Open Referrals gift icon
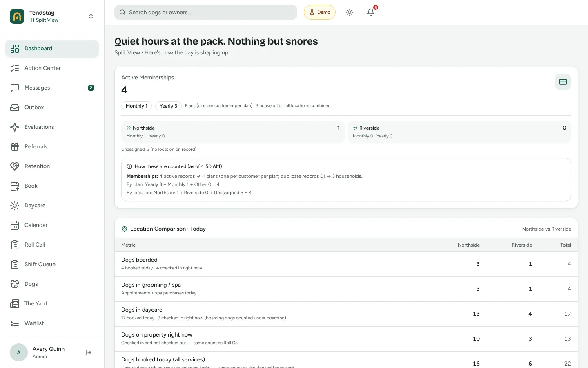Image resolution: width=588 pixels, height=368 pixels. pos(15,147)
